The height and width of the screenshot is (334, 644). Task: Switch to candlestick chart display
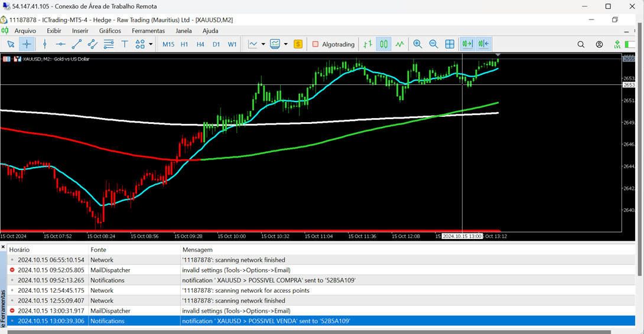(x=383, y=44)
